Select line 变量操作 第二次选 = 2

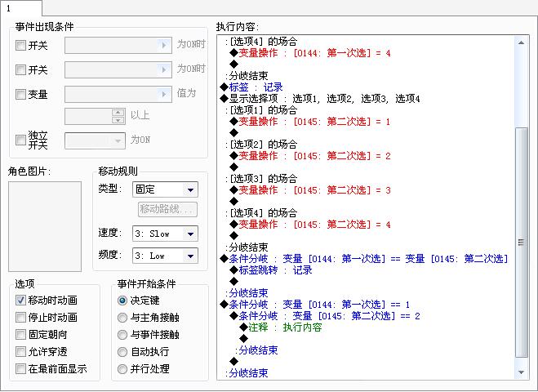[310, 156]
